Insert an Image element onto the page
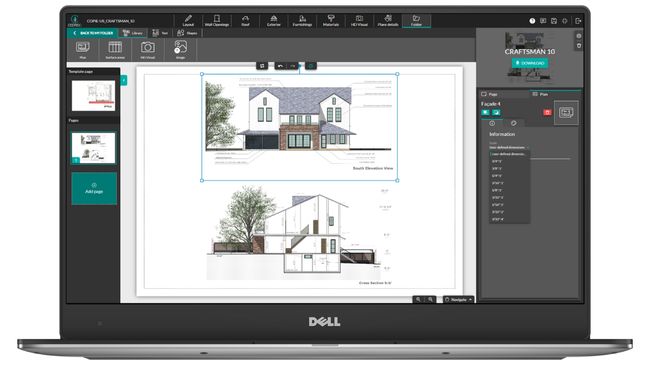Screen dimensions: 650x366 click(180, 49)
